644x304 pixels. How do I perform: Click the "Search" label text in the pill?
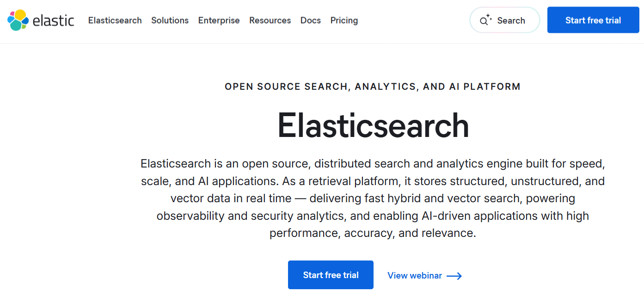click(511, 20)
